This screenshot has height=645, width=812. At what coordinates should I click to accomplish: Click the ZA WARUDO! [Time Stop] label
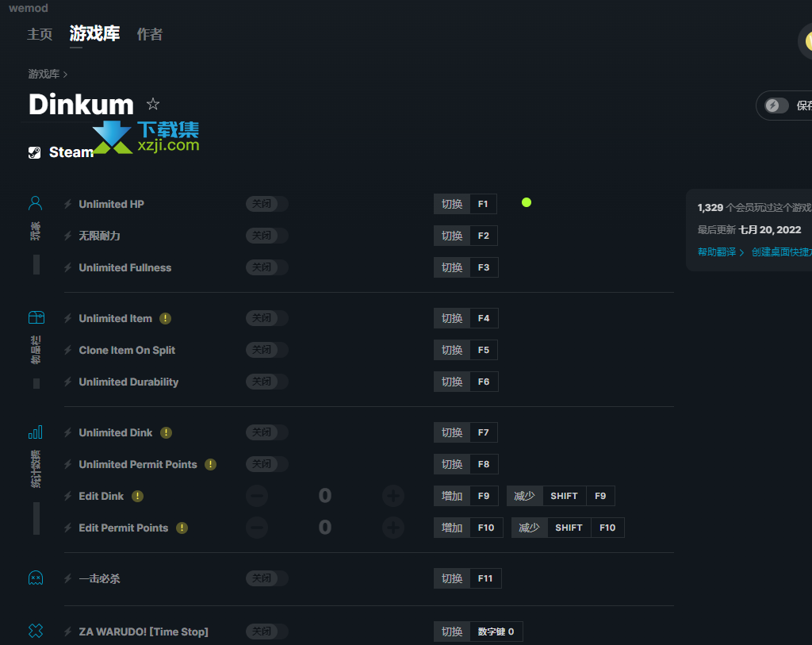tap(144, 632)
